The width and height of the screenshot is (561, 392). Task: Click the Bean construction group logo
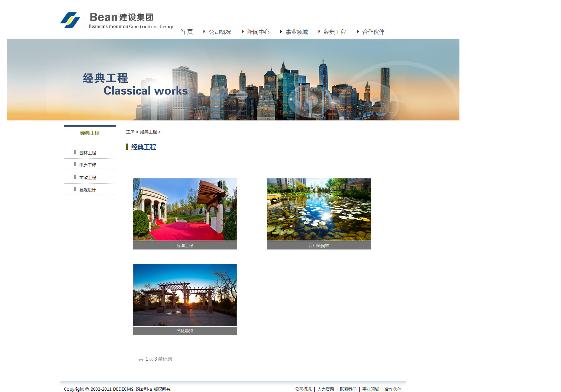(x=117, y=20)
